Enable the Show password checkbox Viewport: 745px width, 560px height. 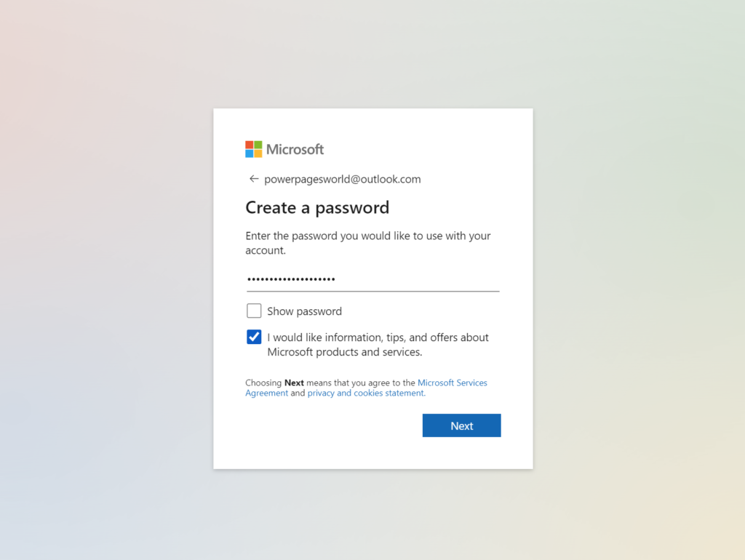tap(254, 311)
